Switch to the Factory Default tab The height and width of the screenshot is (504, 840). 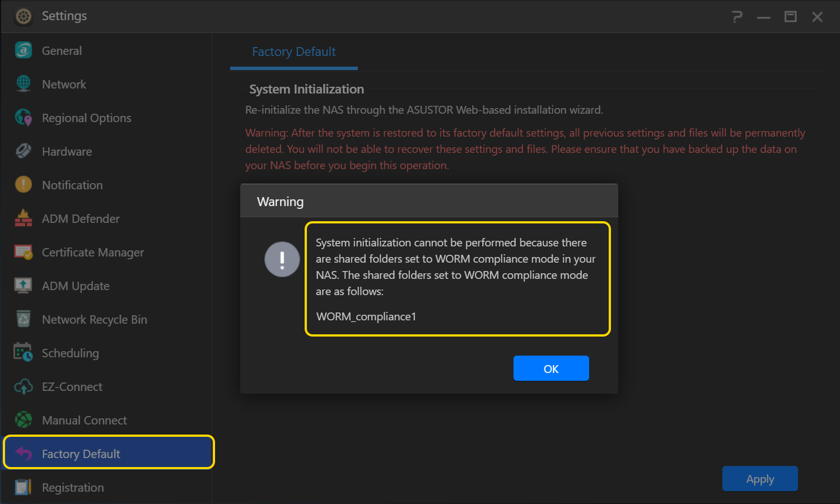(293, 52)
